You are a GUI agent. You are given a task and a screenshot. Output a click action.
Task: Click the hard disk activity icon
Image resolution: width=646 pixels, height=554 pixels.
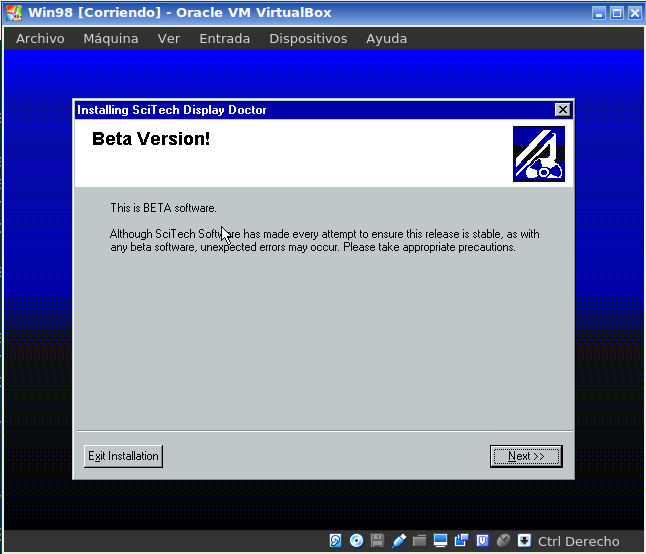[335, 540]
